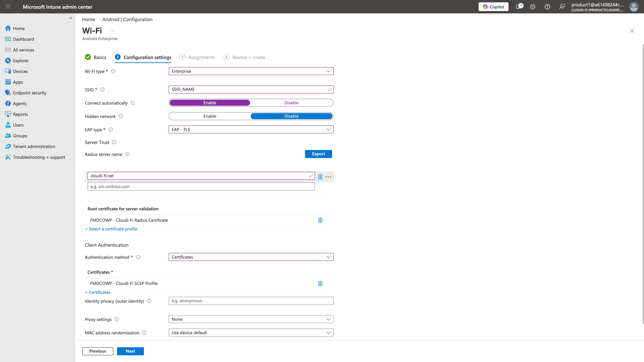Screen dimensions: 644x362
Task: Open the help question mark icon
Action: (547, 7)
